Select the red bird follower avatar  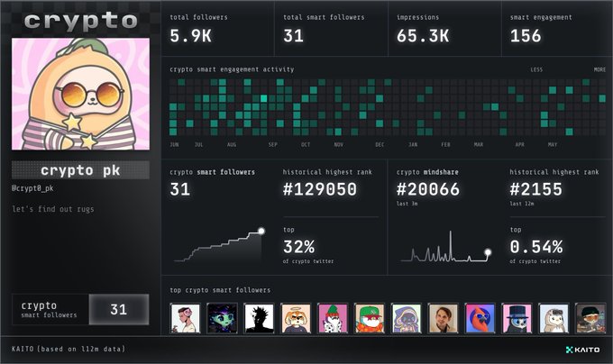coord(480,318)
